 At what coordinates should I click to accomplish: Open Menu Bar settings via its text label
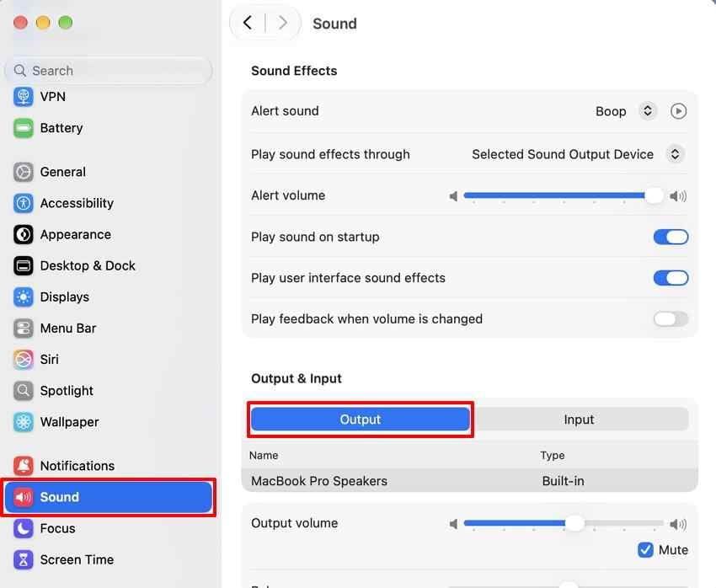coord(67,329)
